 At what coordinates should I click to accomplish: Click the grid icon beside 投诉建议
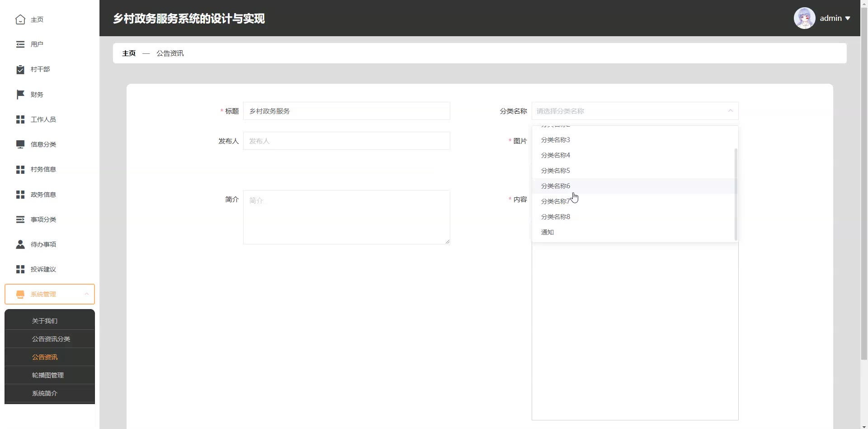(20, 269)
